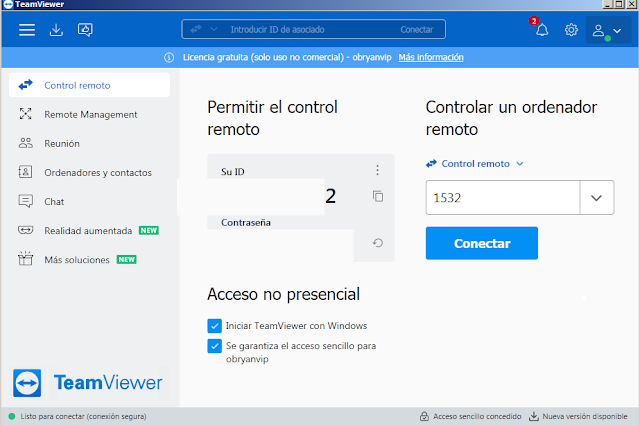Click the TeamViewer logo icon

pos(27,383)
